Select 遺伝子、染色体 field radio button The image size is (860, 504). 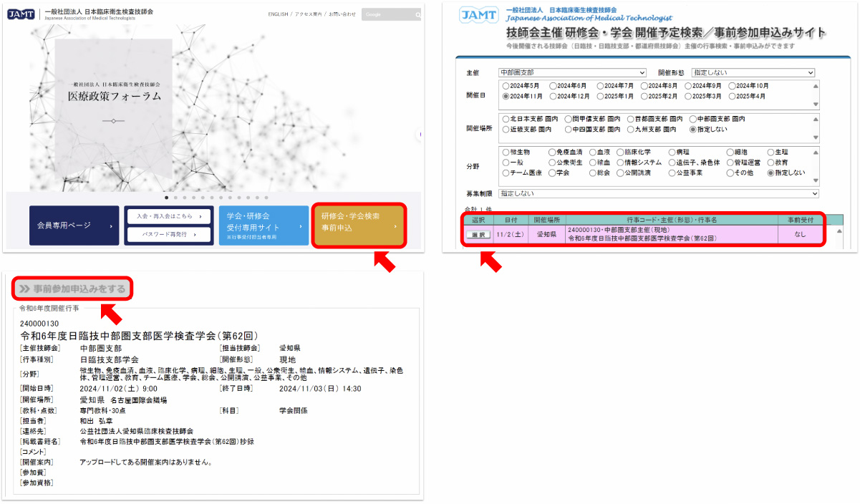tap(672, 163)
